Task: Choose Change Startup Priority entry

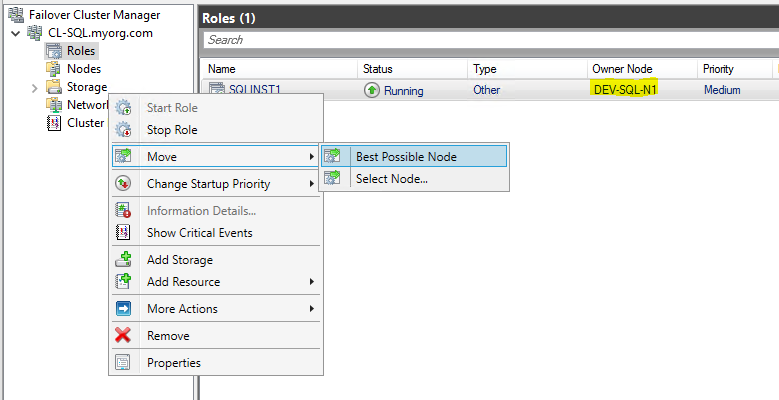Action: 216,184
